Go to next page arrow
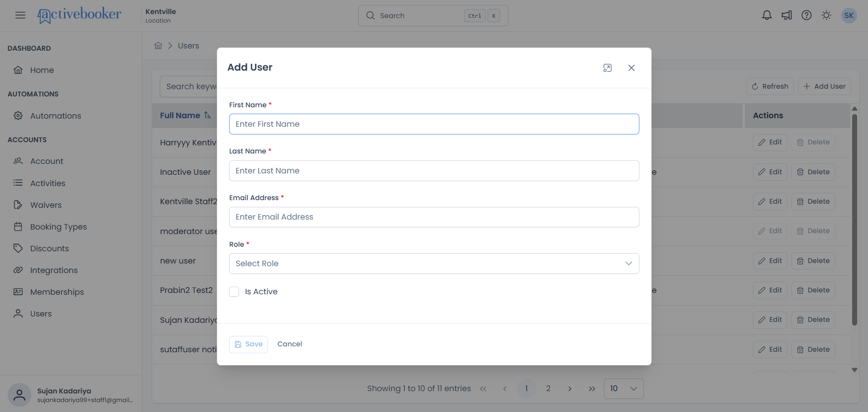This screenshot has width=868, height=412. (x=570, y=388)
